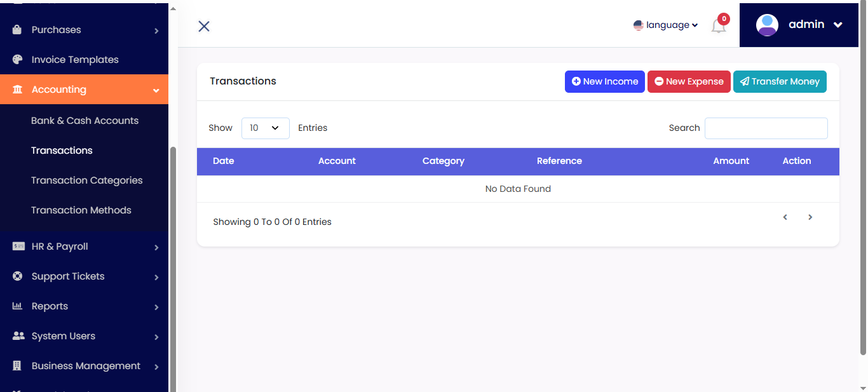Expand the System Users submenu arrow
The width and height of the screenshot is (868, 392).
[156, 337]
